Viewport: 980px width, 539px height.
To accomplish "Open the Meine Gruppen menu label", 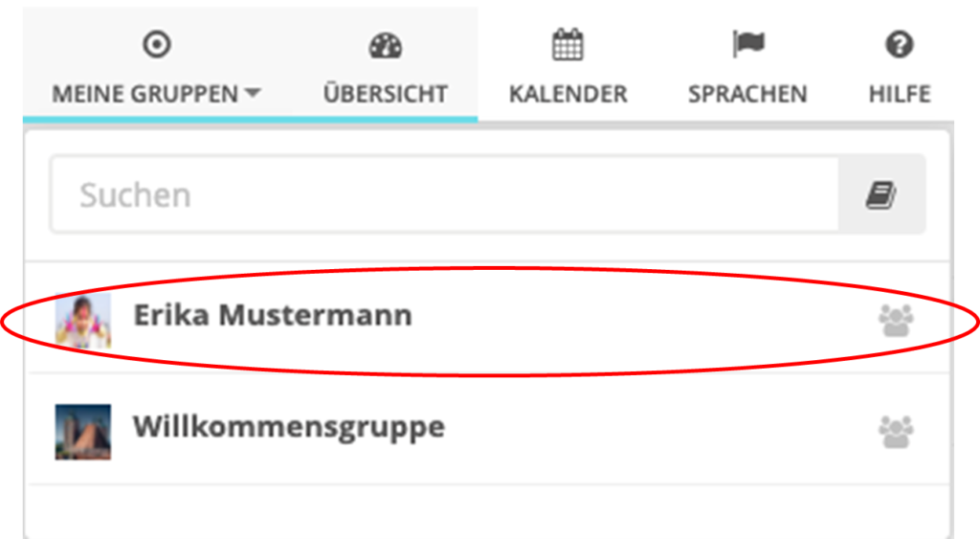I will (145, 95).
